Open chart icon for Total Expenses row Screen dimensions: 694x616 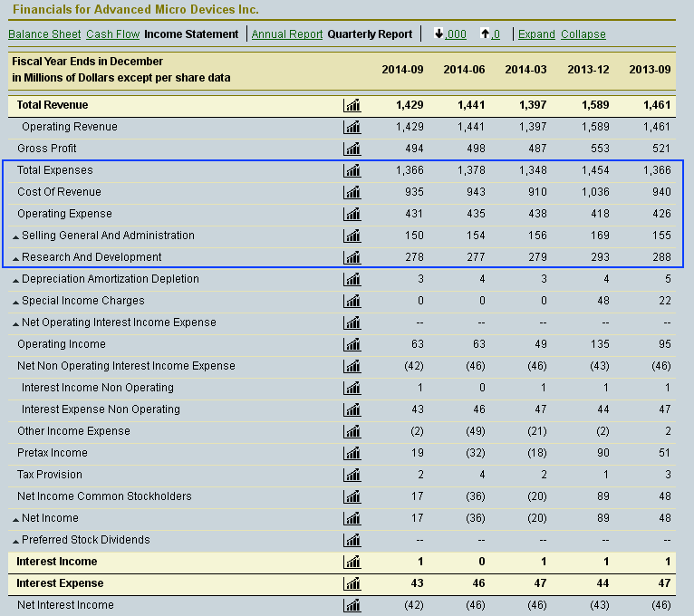click(x=352, y=170)
